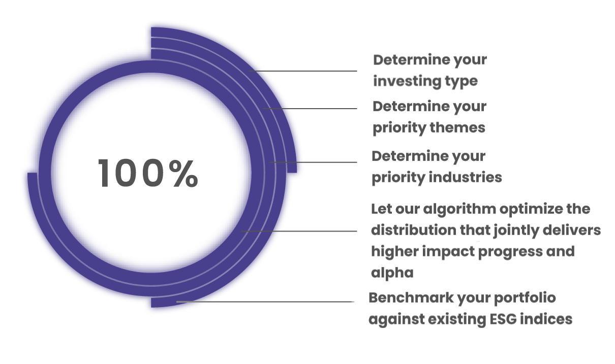This screenshot has width=615, height=364.
Task: Select the 'Determine your priority themes' label
Action: 429,117
